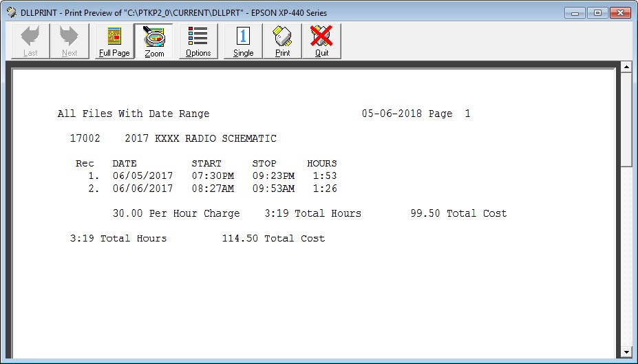Close the DLLPRINT window
This screenshot has width=638, height=364.
[x=620, y=12]
